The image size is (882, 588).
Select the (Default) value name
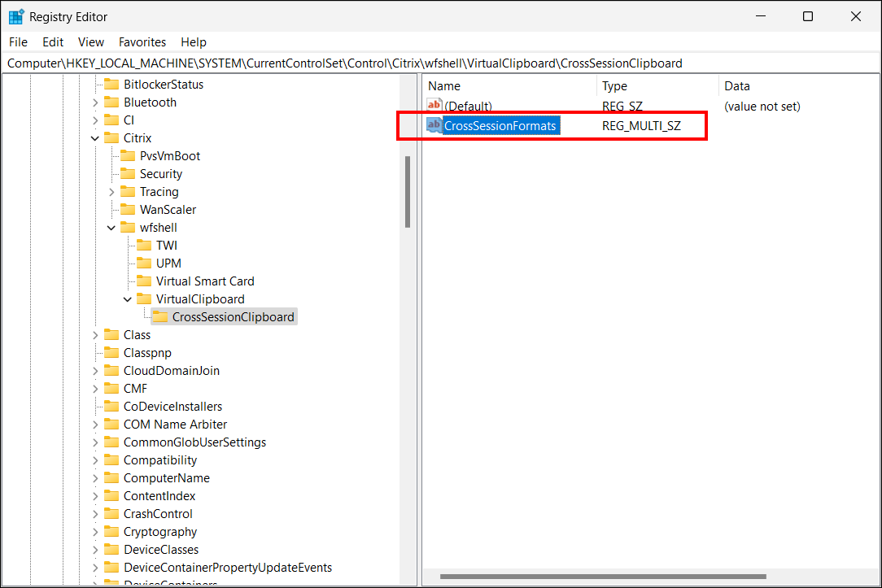[x=468, y=107]
